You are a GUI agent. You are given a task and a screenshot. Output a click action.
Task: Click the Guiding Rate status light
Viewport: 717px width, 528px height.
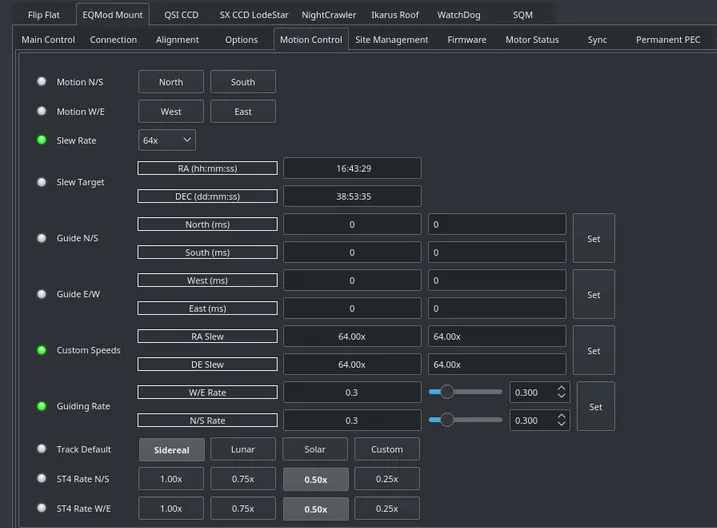(42, 406)
